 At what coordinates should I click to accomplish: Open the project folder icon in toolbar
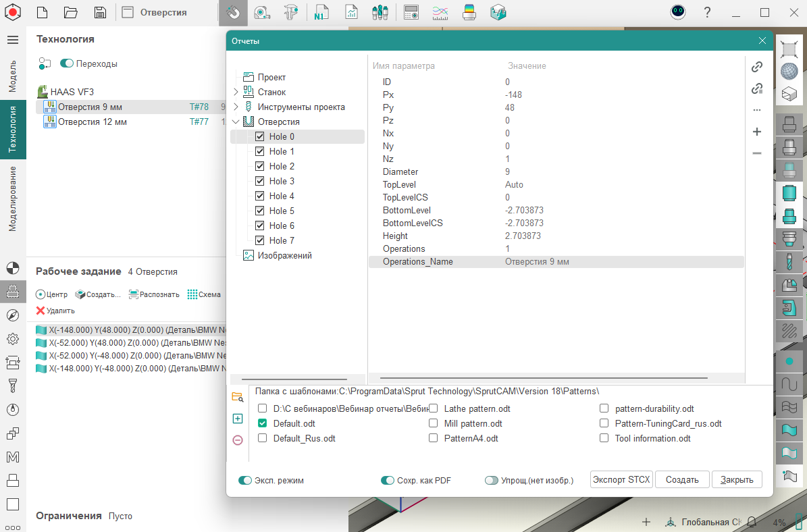(71, 12)
